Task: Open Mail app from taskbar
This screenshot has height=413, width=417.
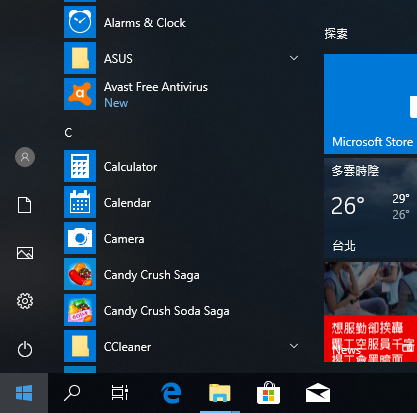Action: 318,393
